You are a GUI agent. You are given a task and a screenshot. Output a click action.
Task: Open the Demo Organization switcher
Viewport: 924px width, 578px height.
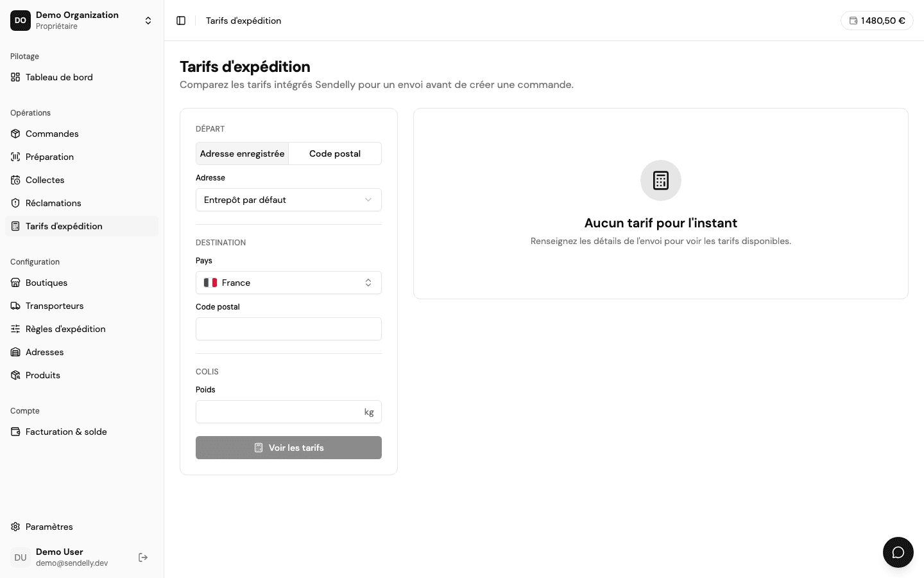point(82,21)
